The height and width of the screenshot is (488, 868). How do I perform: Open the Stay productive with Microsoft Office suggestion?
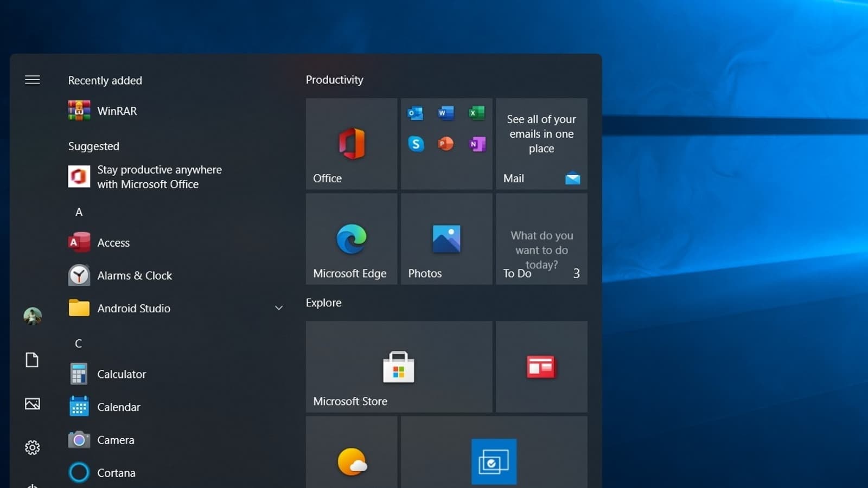(x=176, y=177)
